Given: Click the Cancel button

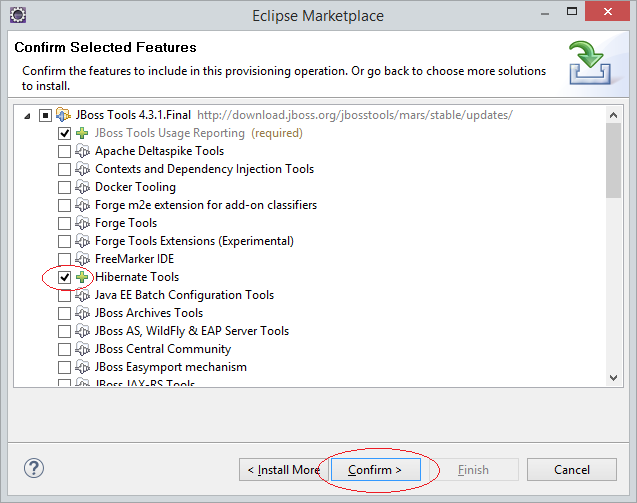Looking at the screenshot, I should pos(572,470).
